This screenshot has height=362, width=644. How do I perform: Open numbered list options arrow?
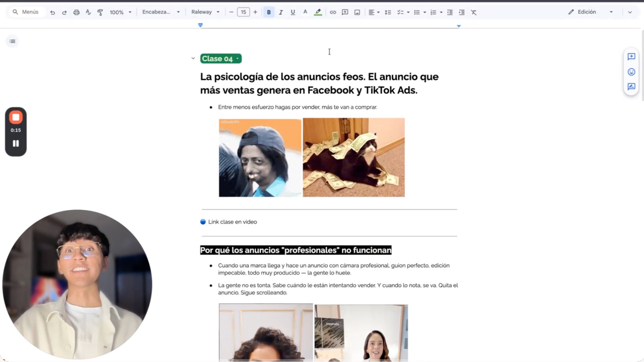441,12
